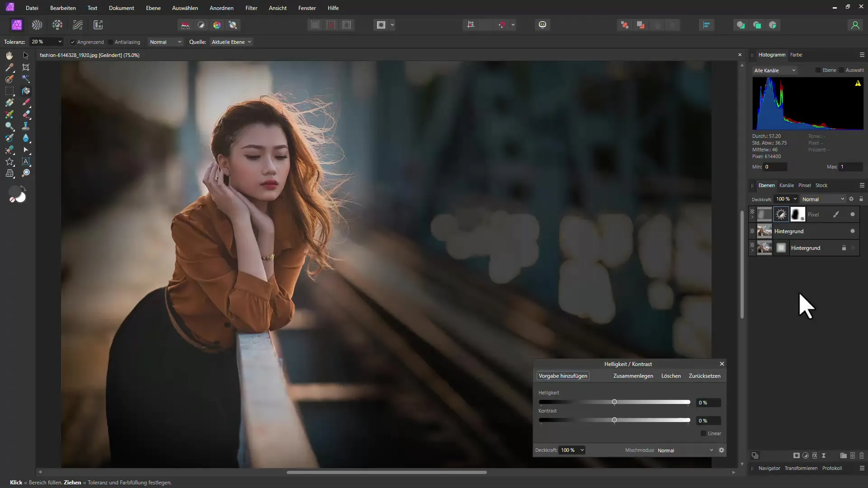Open the Filter menu
The image size is (868, 488).
(251, 8)
